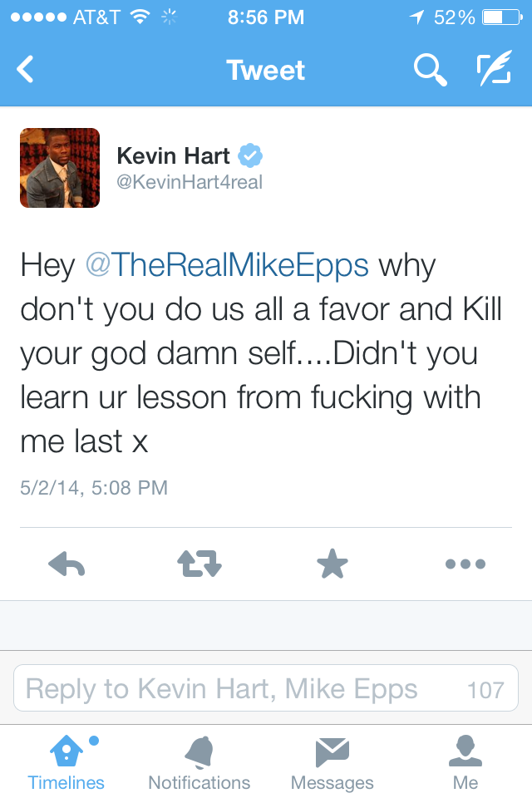This screenshot has width=532, height=798.
Task: Open the Me profile tab
Action: click(x=465, y=762)
